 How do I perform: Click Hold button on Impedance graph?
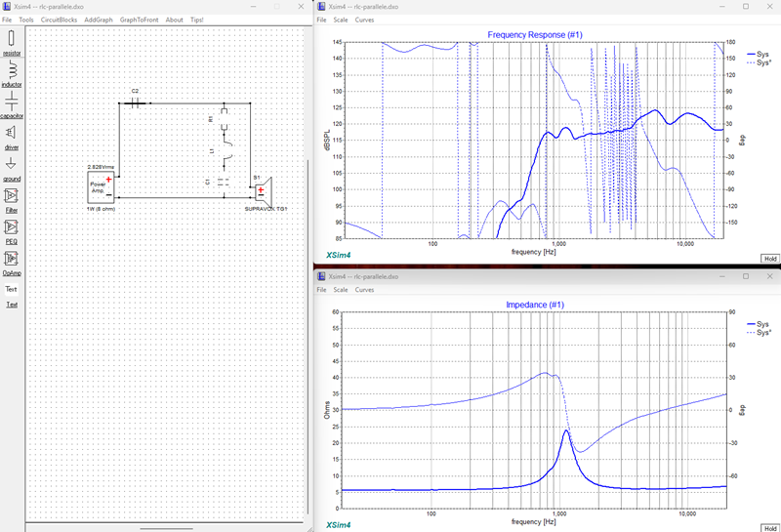point(770,528)
